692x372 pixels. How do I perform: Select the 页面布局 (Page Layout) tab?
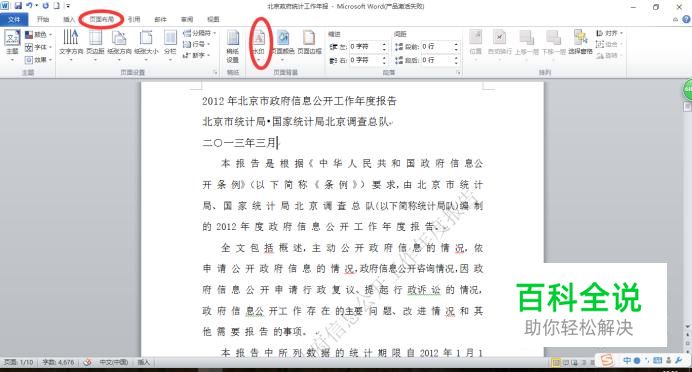click(x=102, y=19)
